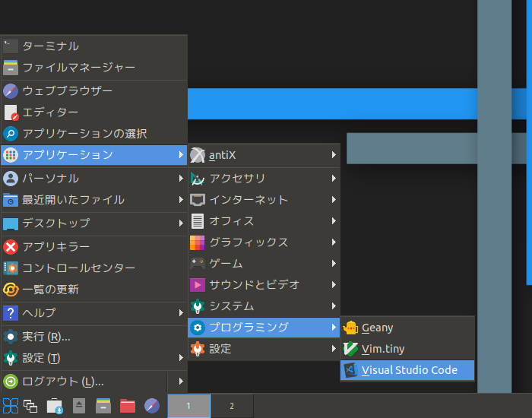This screenshot has height=418, width=532.
Task: Click the window list icon in the taskbar
Action: click(x=30, y=406)
